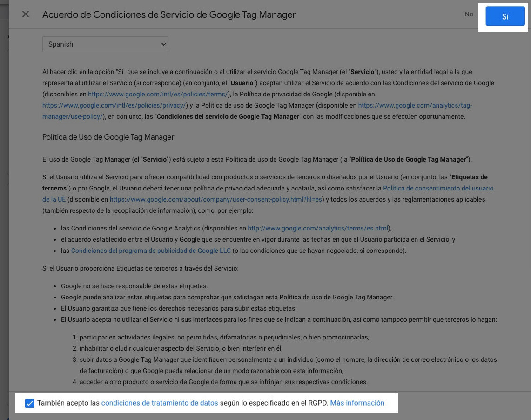This screenshot has width=531, height=420.
Task: Close the Terms of Service dialog
Action: point(26,14)
